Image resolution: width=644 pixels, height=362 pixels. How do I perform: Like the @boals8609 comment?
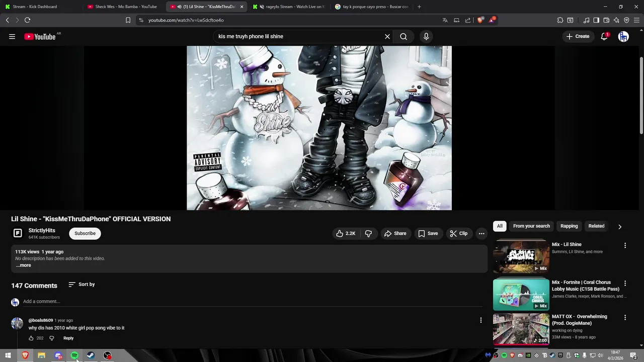[31, 338]
